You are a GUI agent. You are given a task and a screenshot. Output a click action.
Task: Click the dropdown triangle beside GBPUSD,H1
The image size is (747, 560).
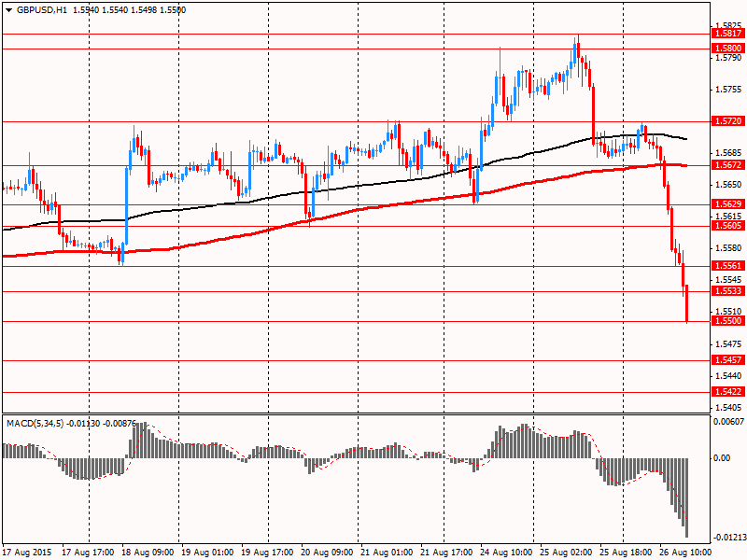click(9, 10)
